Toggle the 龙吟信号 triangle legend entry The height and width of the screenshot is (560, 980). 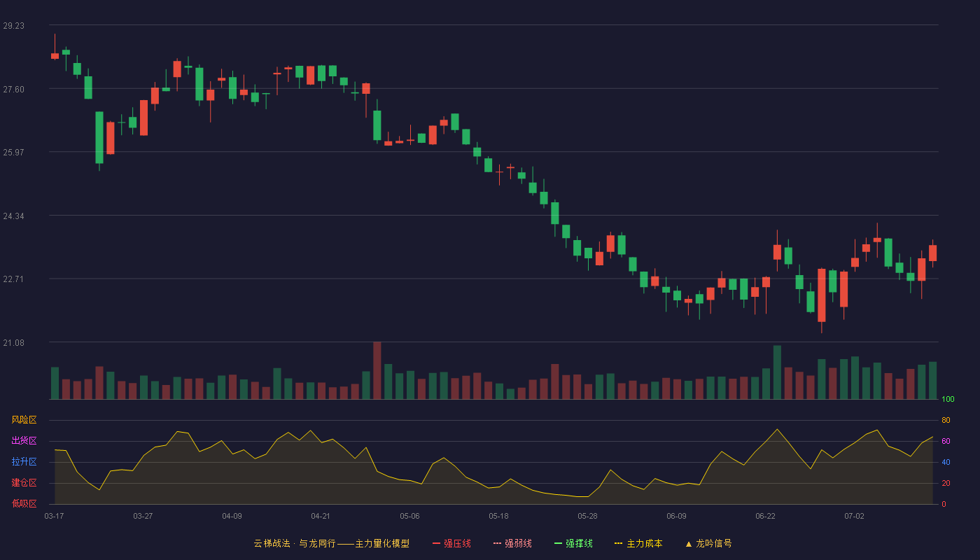(x=708, y=543)
